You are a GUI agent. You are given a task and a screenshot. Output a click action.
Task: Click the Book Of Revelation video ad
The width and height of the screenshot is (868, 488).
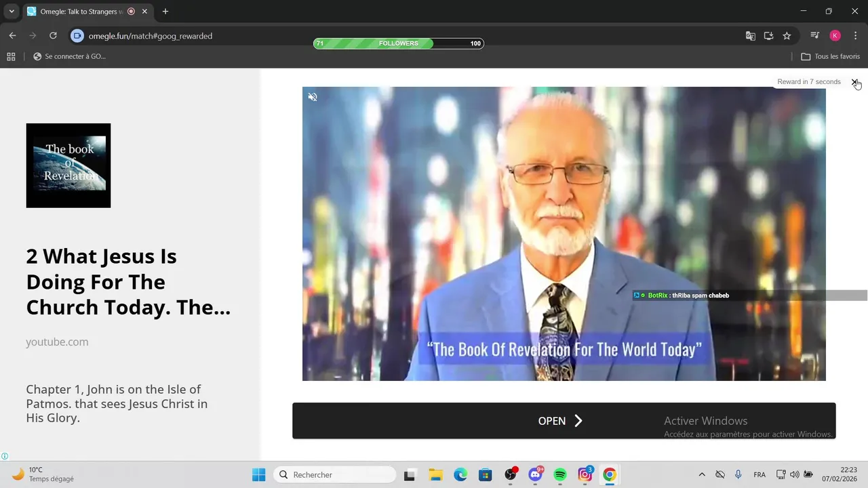(564, 234)
